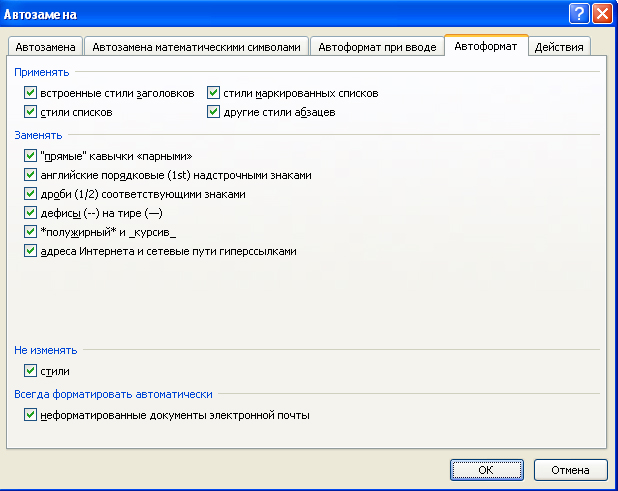This screenshot has width=618, height=491.
Task: Uncheck адреса Интернета гиперссылками option
Action: 29,251
